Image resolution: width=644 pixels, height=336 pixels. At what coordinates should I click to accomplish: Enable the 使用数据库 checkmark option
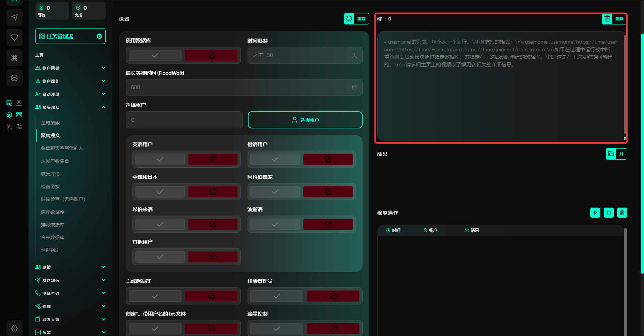pos(155,55)
